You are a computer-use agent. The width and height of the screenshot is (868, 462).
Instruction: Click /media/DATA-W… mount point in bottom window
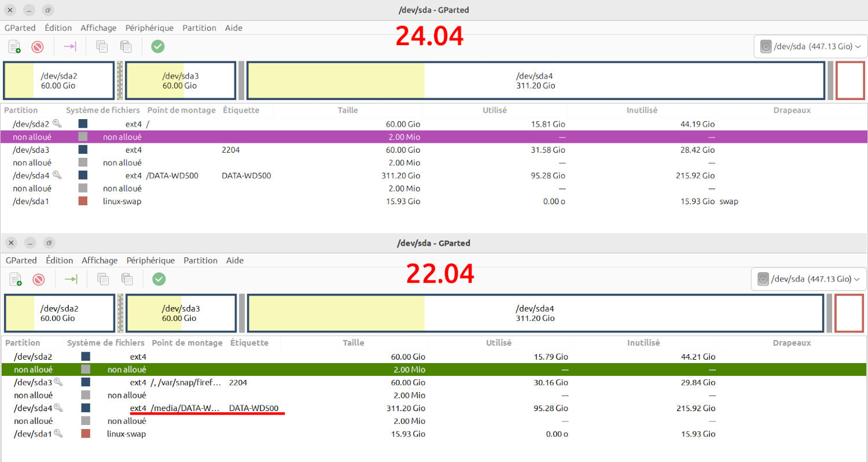(185, 408)
